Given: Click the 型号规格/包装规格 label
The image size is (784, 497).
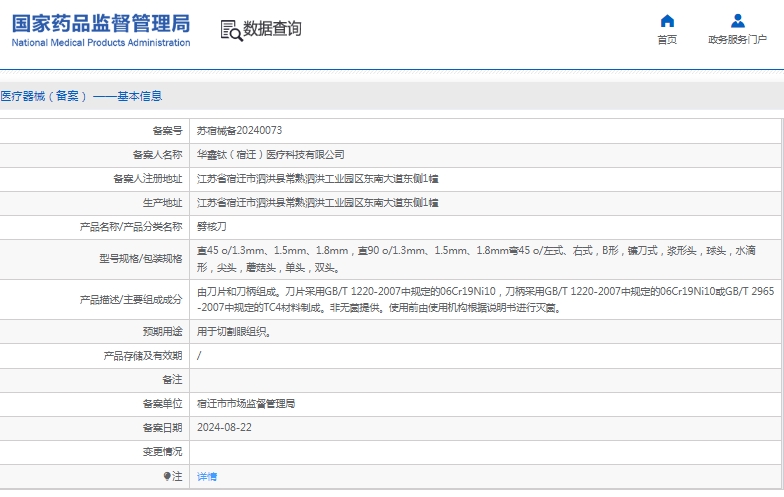Looking at the screenshot, I should coord(141,258).
